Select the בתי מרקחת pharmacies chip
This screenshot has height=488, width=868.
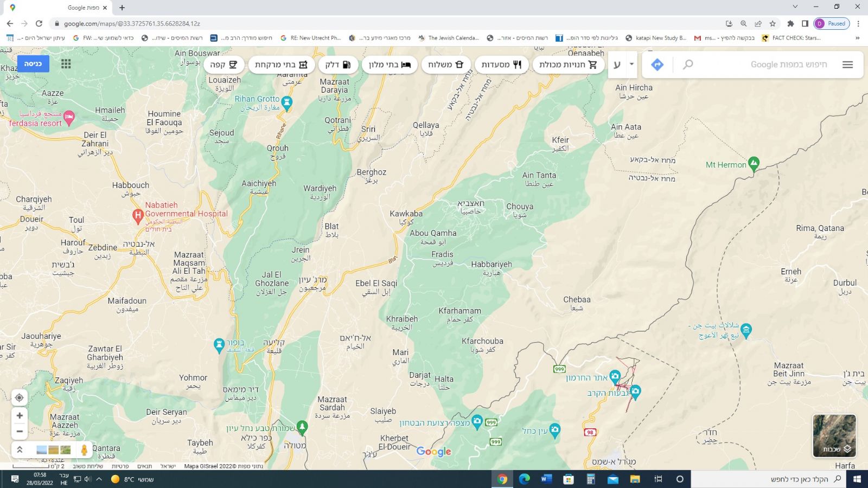point(281,65)
